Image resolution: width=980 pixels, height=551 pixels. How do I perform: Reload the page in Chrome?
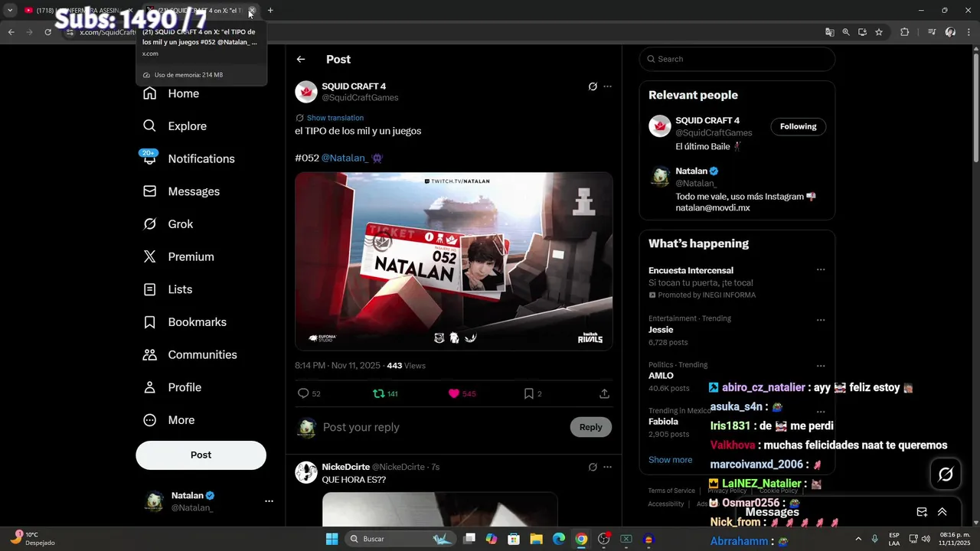47,32
